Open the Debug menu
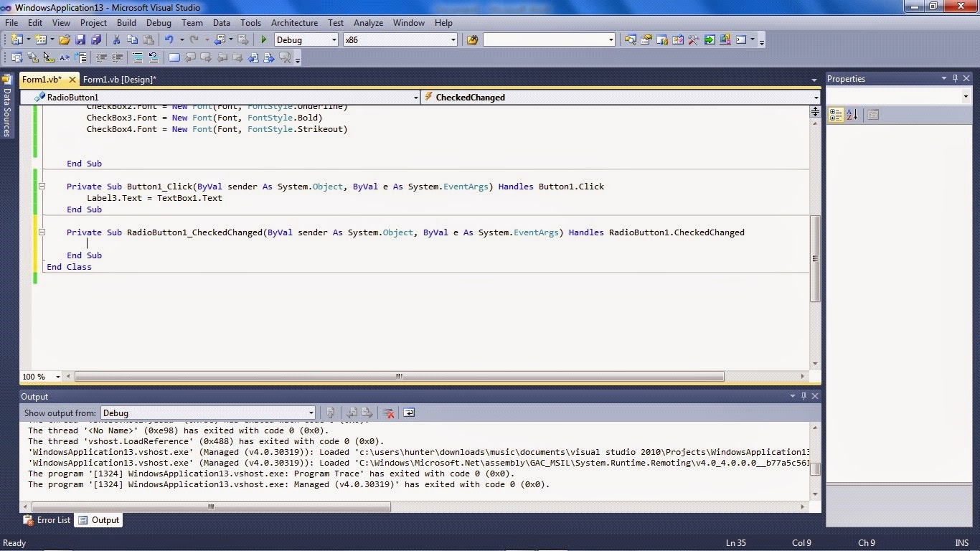 pyautogui.click(x=159, y=22)
